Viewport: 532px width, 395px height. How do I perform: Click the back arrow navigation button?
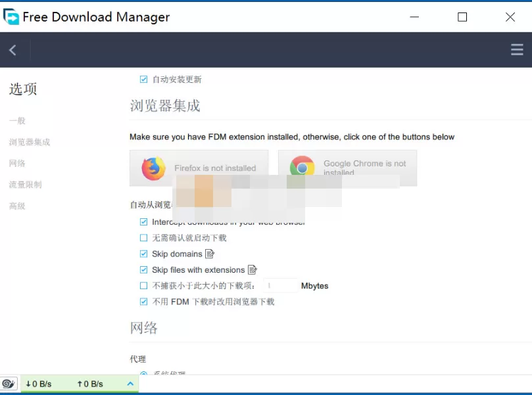pos(14,49)
